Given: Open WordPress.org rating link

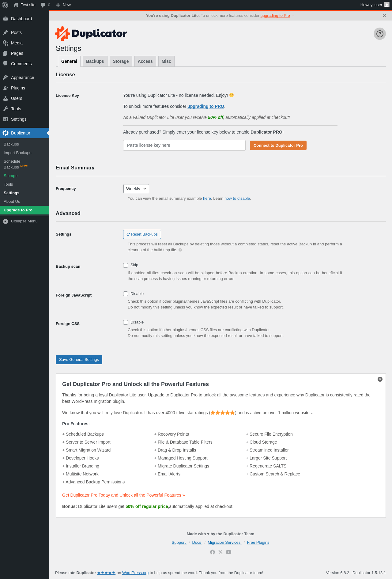Looking at the screenshot, I should pos(135,573).
